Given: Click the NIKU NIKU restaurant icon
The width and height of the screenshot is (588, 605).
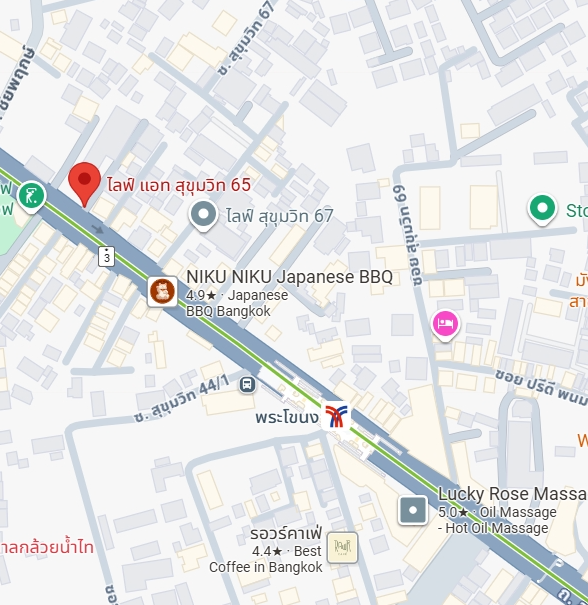Looking at the screenshot, I should tap(162, 292).
